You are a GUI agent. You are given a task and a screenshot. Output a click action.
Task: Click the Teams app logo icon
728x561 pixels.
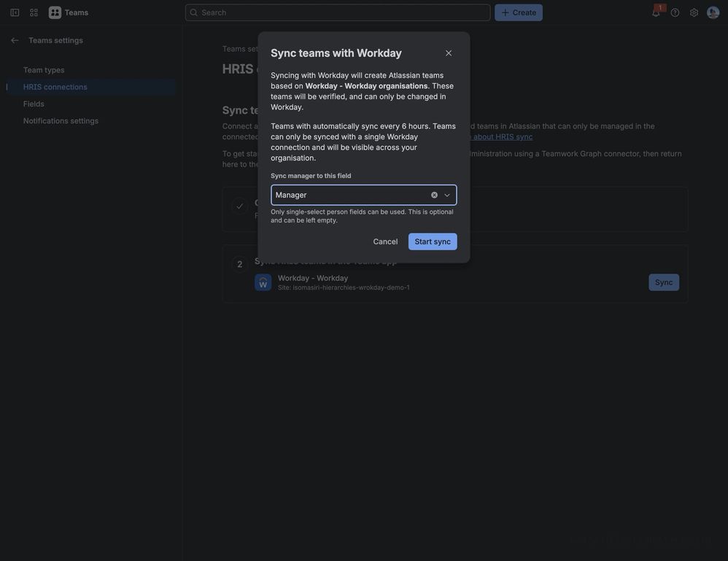[x=55, y=12]
